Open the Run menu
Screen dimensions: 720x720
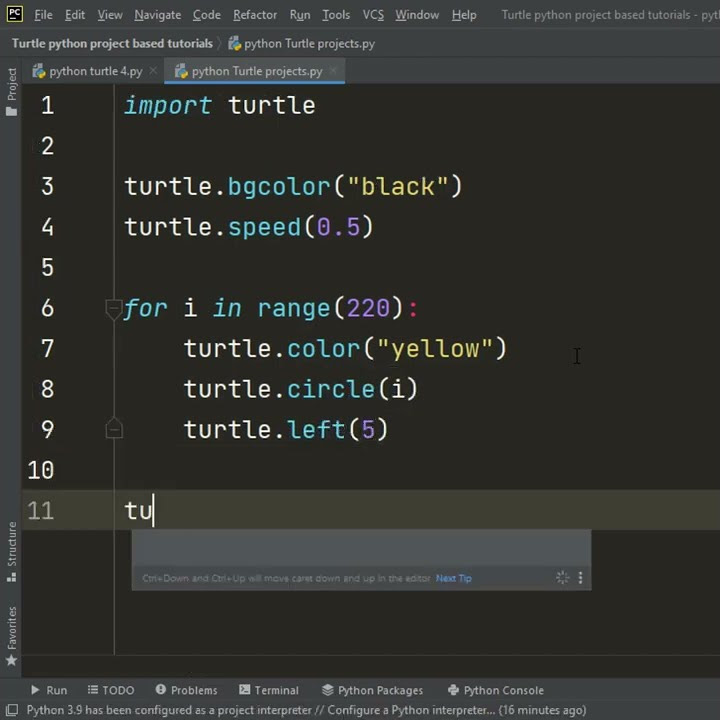pos(300,15)
